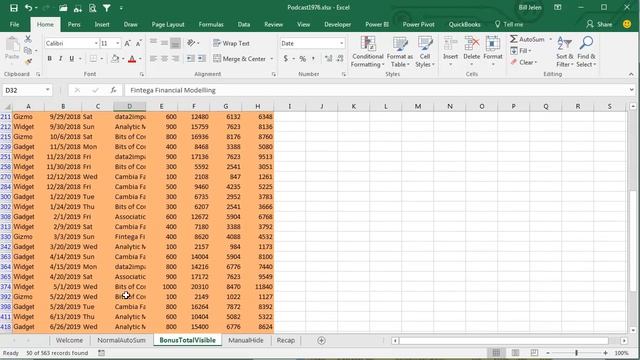Screen dimensions: 640x360
Task: Open the NormalAutoSum sheet tab
Action: (x=121, y=340)
